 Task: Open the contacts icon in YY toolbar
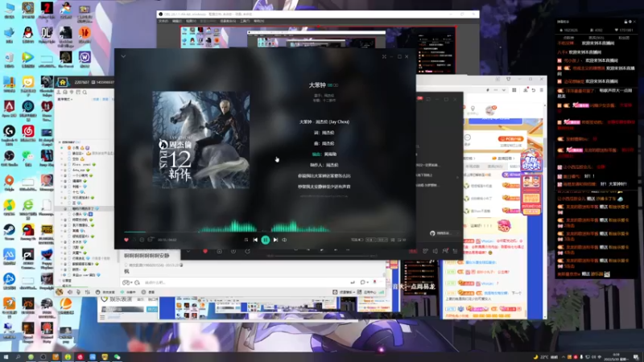pos(59,93)
